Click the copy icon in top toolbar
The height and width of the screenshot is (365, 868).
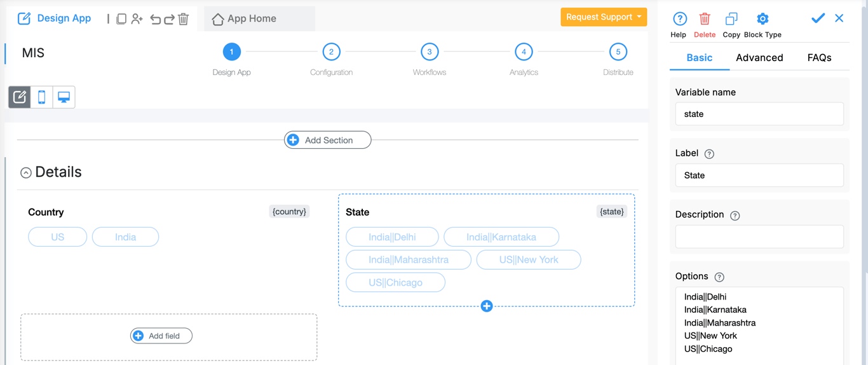(x=121, y=19)
